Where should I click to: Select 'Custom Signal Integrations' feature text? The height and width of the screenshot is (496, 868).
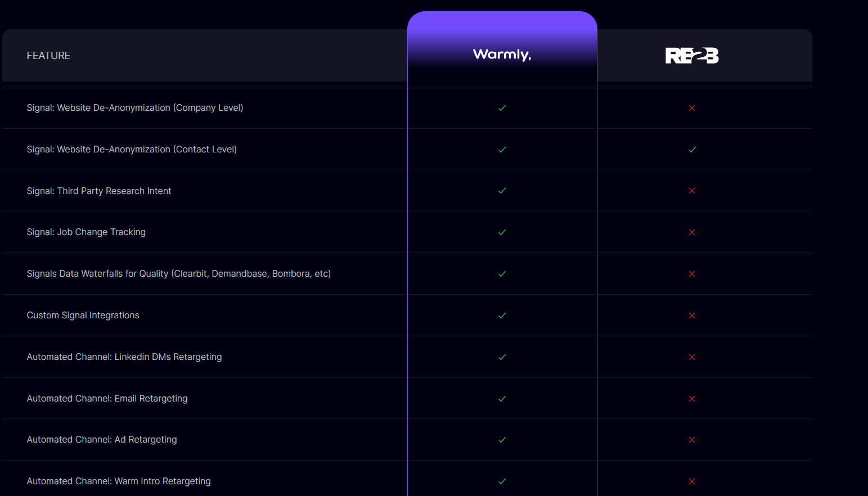click(83, 315)
